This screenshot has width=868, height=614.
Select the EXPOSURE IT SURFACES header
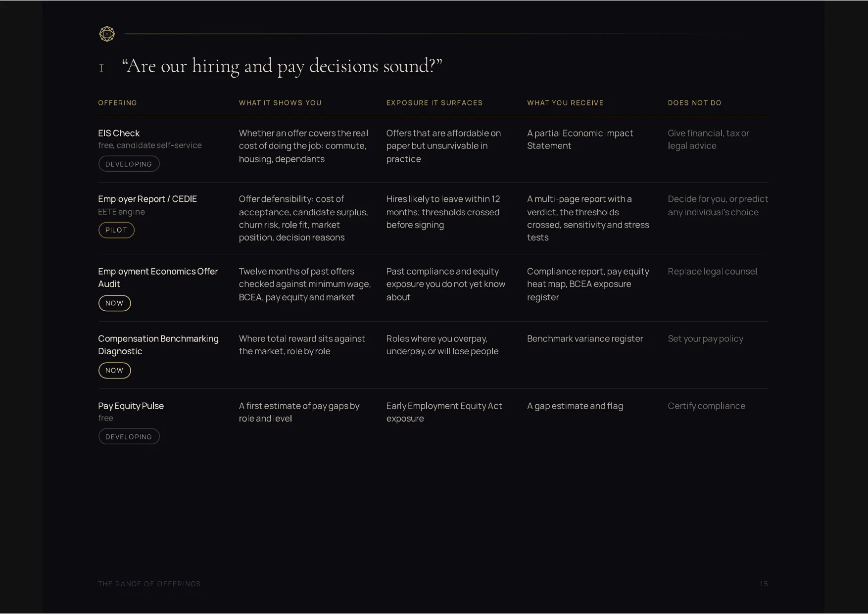[434, 103]
